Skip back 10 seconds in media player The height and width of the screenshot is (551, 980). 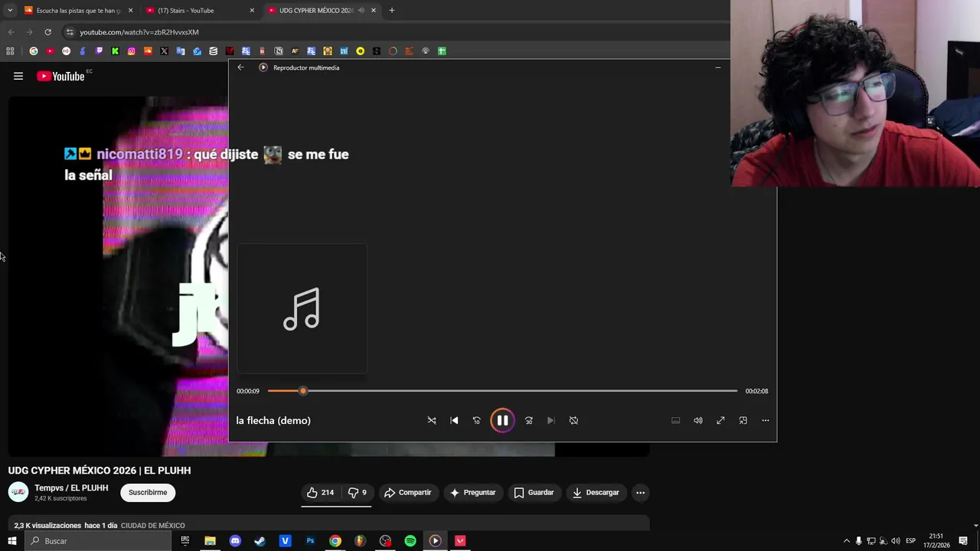coord(476,420)
